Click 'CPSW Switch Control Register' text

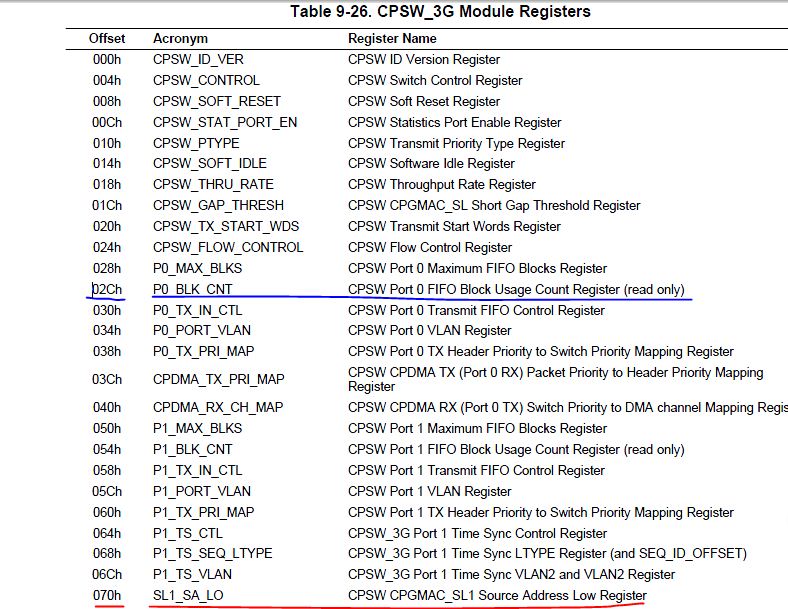(x=435, y=81)
